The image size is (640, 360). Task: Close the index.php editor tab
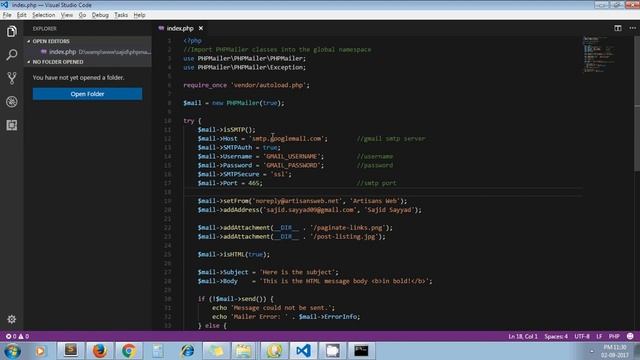pyautogui.click(x=201, y=28)
